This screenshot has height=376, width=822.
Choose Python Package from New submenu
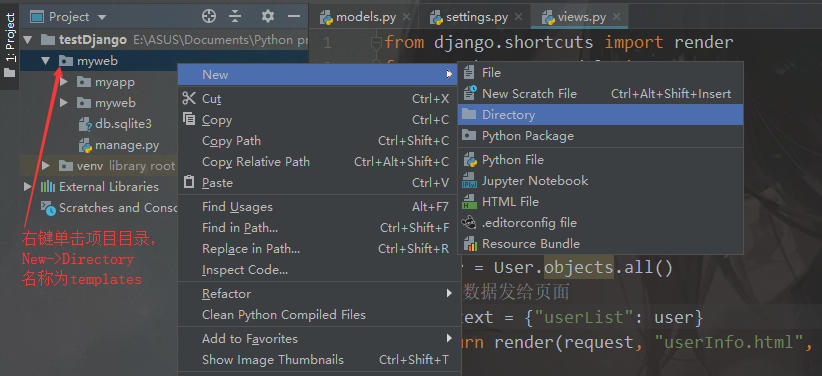(x=600, y=136)
